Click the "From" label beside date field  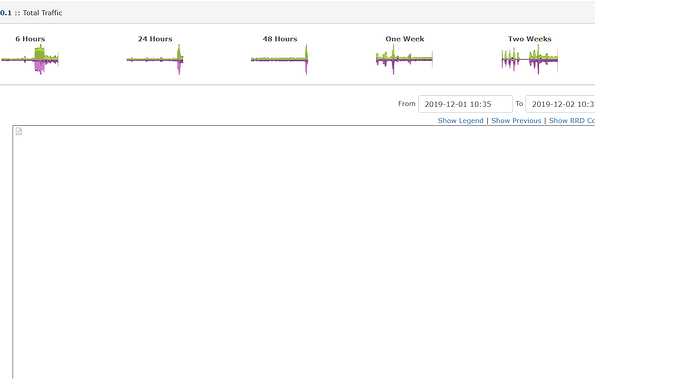click(407, 104)
